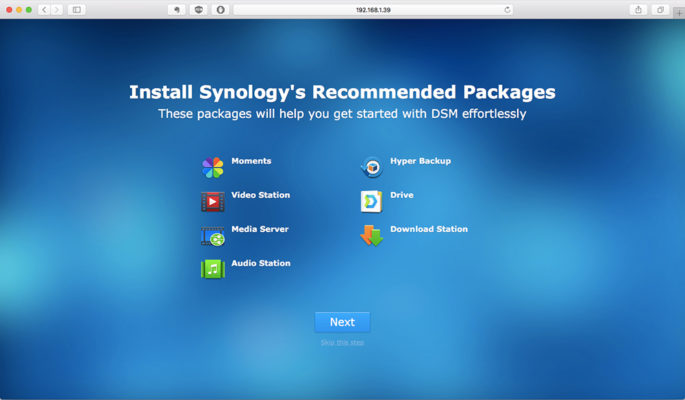Viewport: 685px width, 400px height.
Task: Click the Drive package icon
Action: [x=371, y=201]
